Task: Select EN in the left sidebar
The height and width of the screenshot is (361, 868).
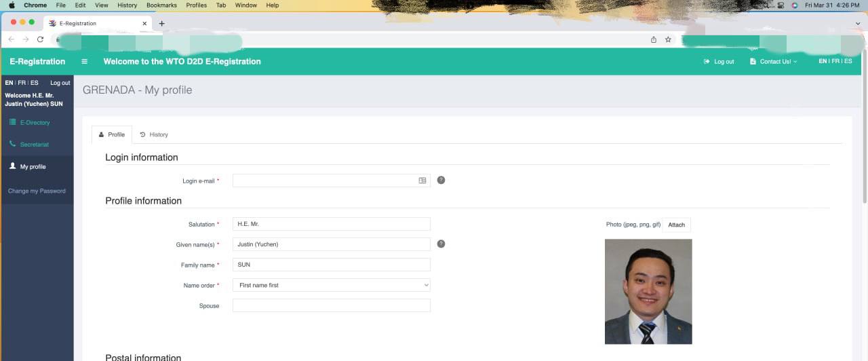Action: click(9, 83)
